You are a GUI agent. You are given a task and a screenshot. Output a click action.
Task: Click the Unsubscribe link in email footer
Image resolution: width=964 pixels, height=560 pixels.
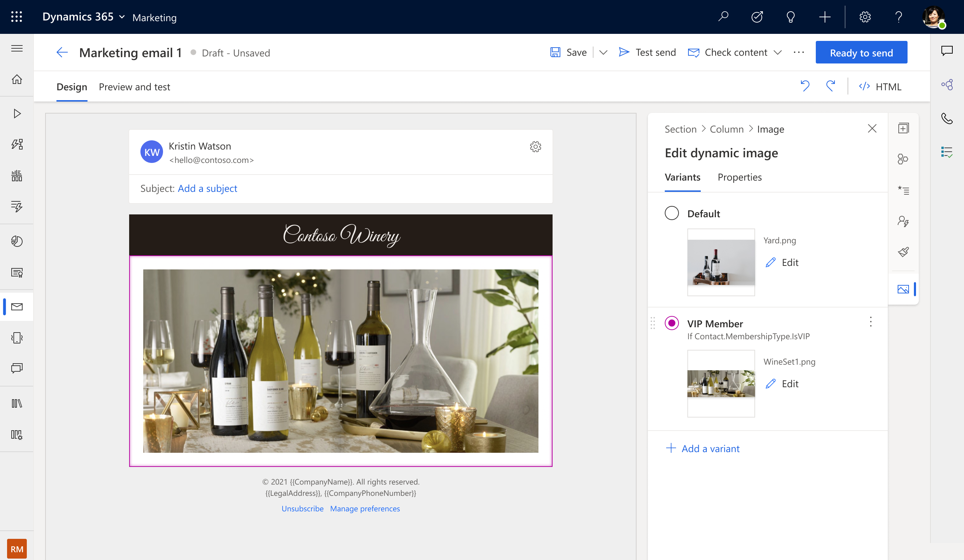[302, 507]
